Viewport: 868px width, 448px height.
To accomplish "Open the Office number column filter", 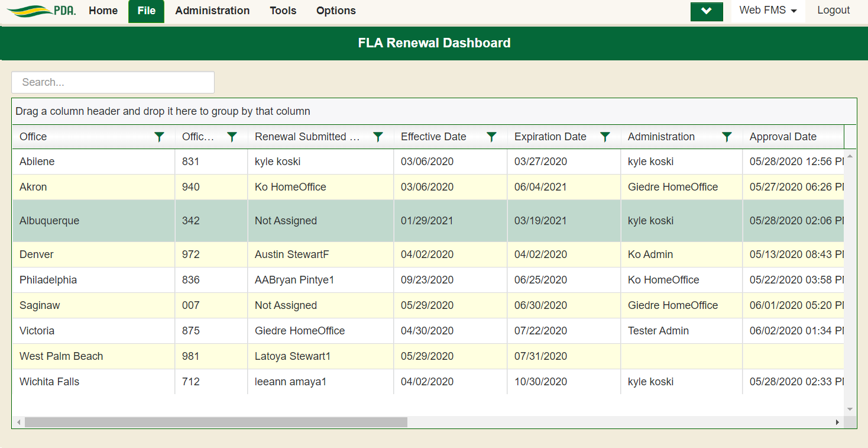I will click(232, 137).
